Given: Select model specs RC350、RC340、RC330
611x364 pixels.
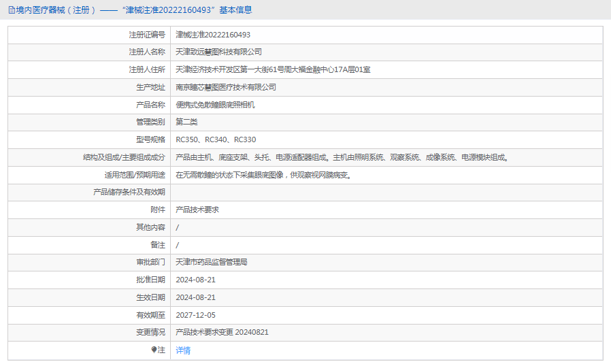Looking at the screenshot, I should pyautogui.click(x=216, y=139).
